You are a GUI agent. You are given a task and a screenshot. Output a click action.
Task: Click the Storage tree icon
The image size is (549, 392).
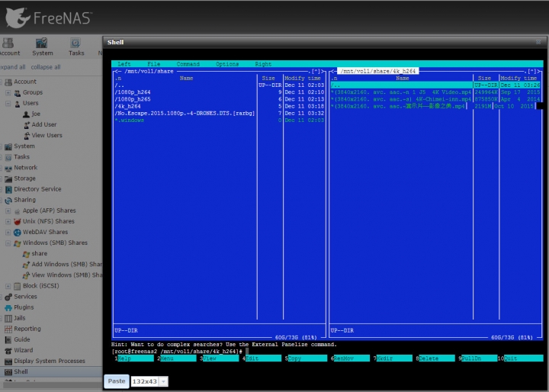(8, 179)
